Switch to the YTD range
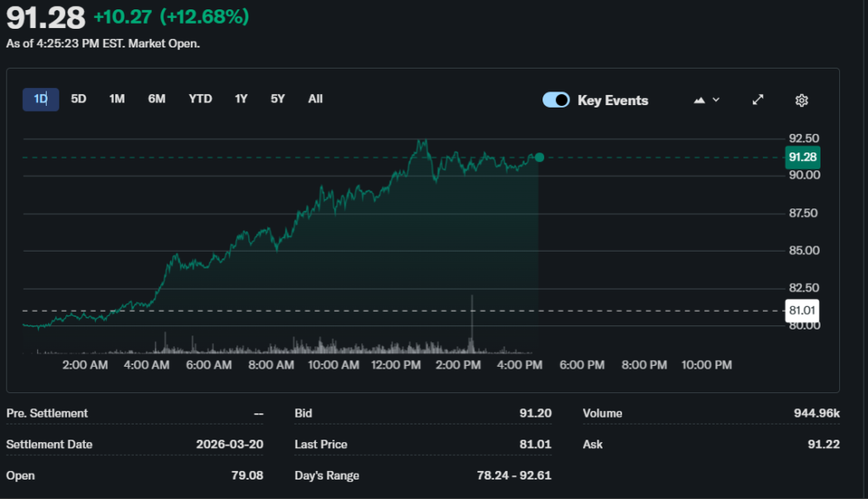 [x=200, y=99]
